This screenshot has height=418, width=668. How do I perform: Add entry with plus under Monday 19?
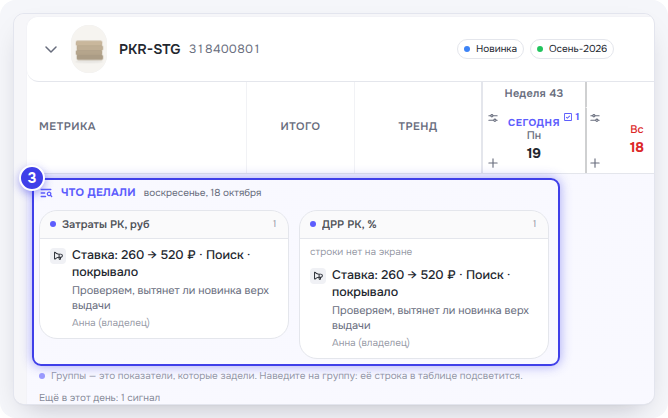493,163
